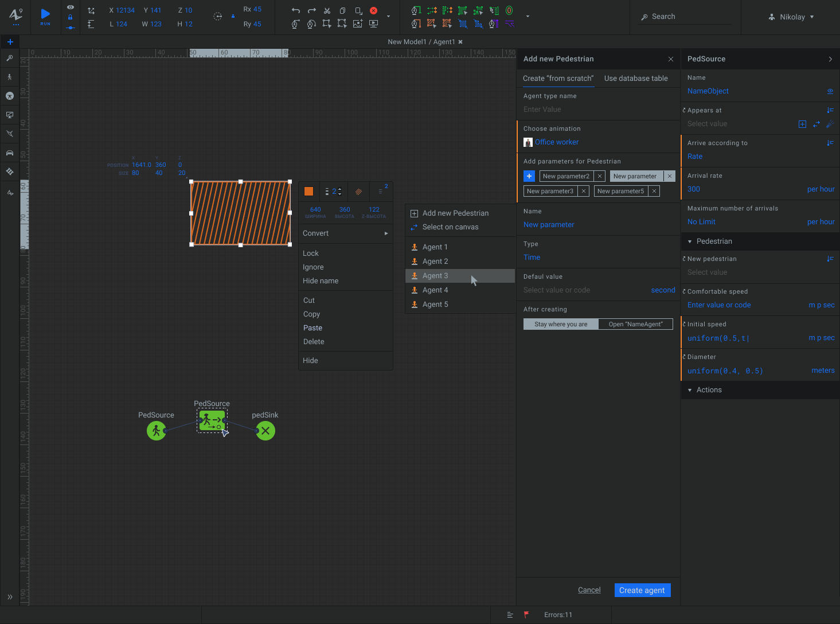Click the blue Run play button
Image resolution: width=840 pixels, height=624 pixels.
[x=45, y=14]
